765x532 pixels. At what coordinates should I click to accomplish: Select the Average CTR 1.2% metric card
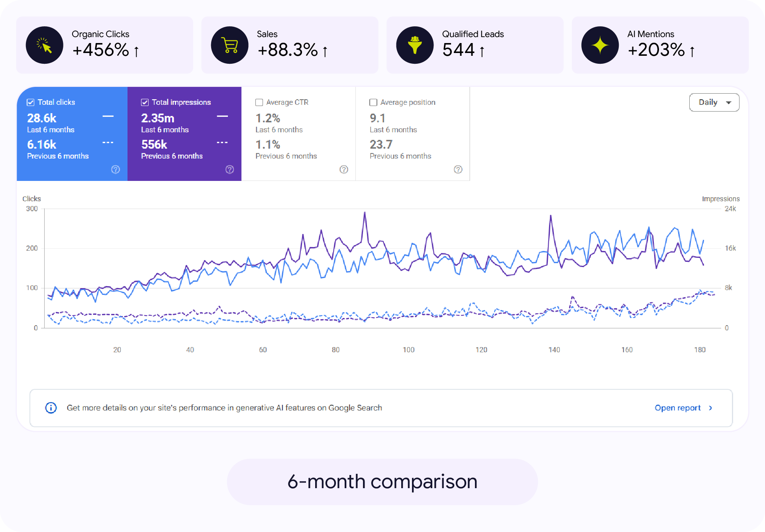(298, 134)
